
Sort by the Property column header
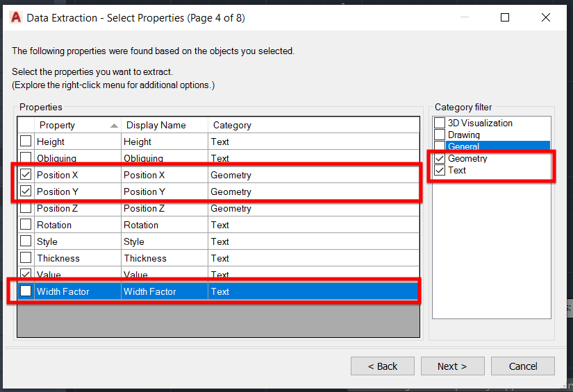[x=78, y=125]
